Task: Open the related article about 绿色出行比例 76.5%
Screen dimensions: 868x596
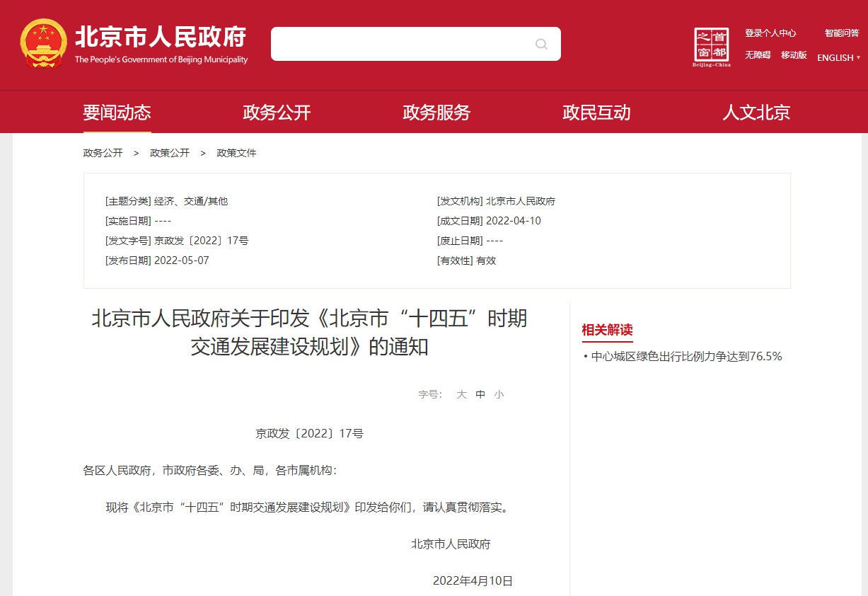Action: [x=686, y=357]
